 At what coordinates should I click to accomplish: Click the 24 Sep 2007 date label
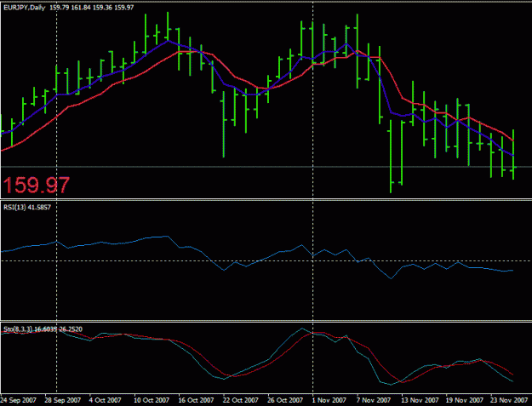(19, 400)
